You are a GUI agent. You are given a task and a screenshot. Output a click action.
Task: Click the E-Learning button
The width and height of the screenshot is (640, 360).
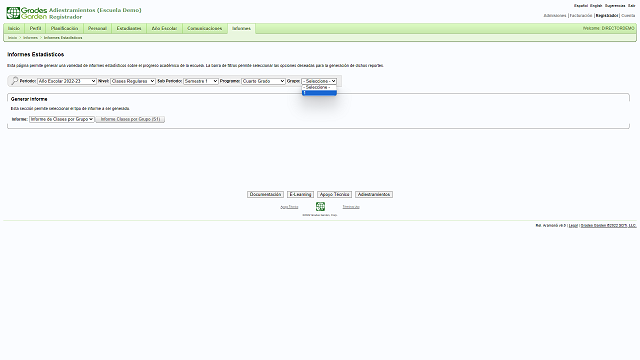click(x=300, y=194)
